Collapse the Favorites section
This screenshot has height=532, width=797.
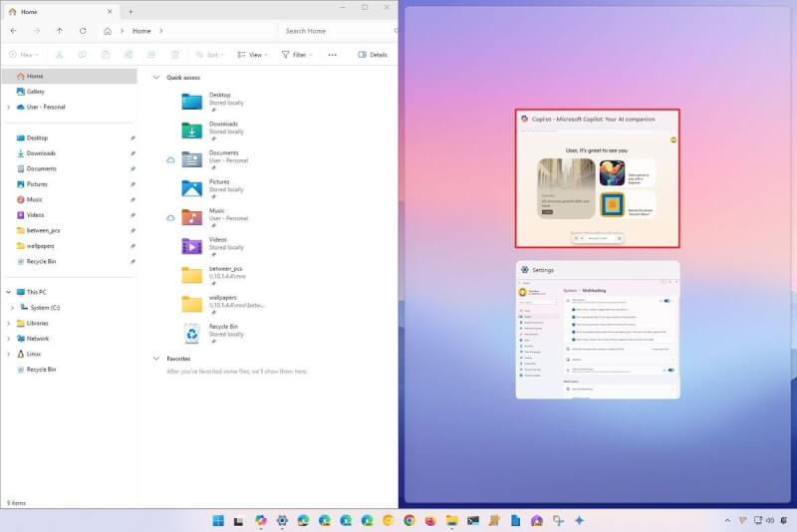[156, 359]
